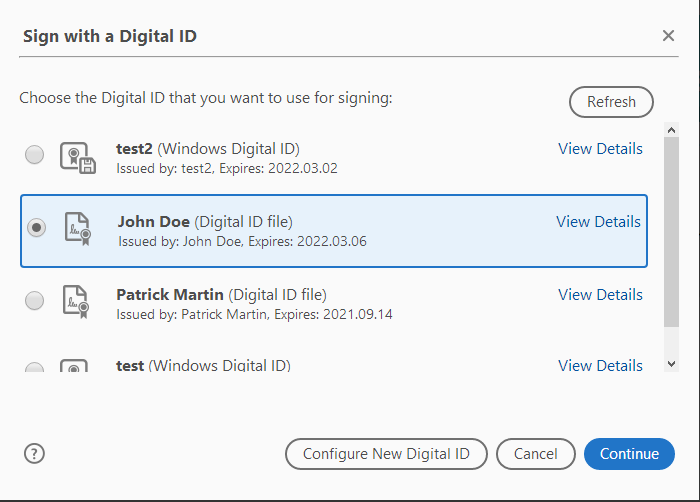This screenshot has width=700, height=502.
Task: Click Configure New Digital ID button
Action: (386, 454)
